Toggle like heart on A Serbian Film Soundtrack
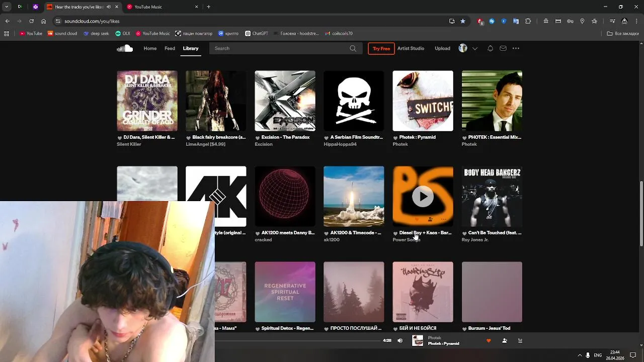644x362 pixels. pos(327,138)
